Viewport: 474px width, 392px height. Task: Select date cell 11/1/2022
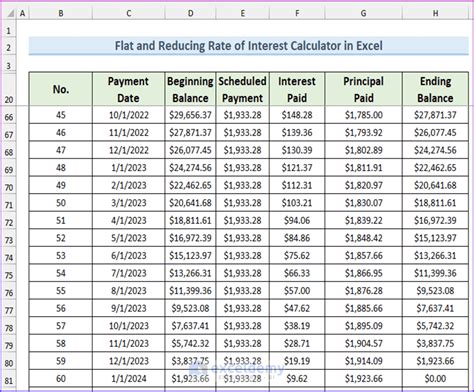coord(129,133)
